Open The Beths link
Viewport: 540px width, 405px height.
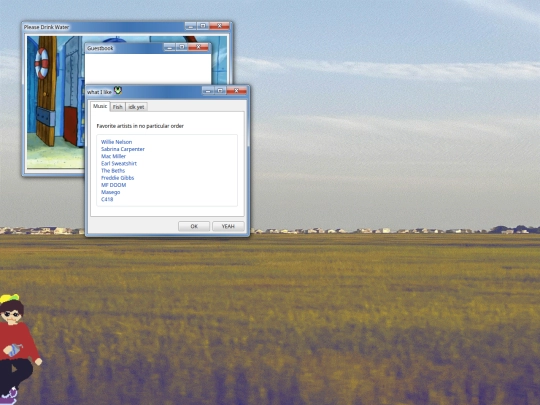point(113,171)
